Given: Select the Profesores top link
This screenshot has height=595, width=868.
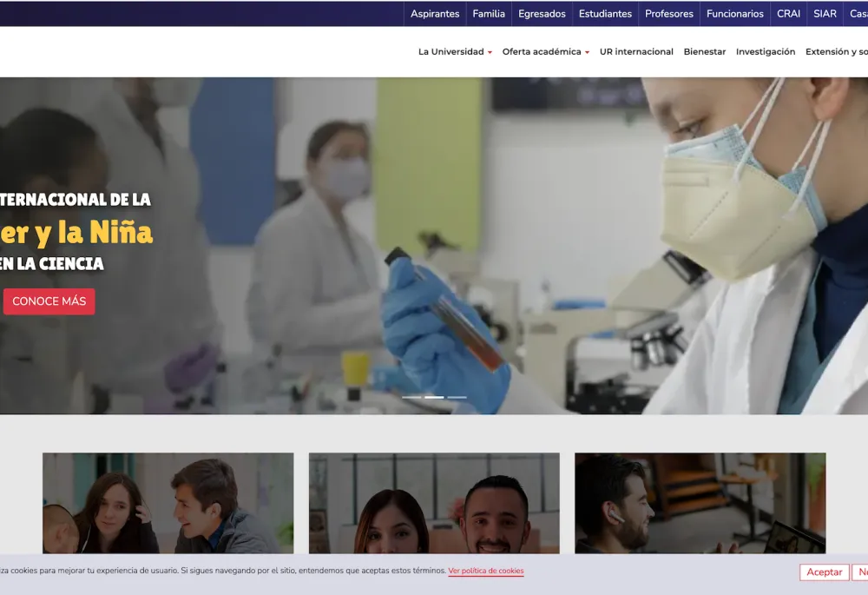Looking at the screenshot, I should click(668, 14).
